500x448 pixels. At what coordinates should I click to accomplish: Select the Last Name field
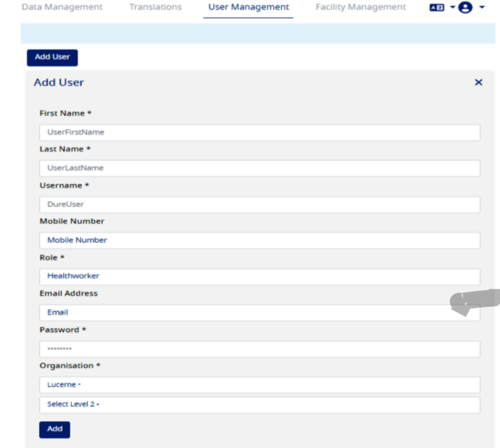coord(259,168)
